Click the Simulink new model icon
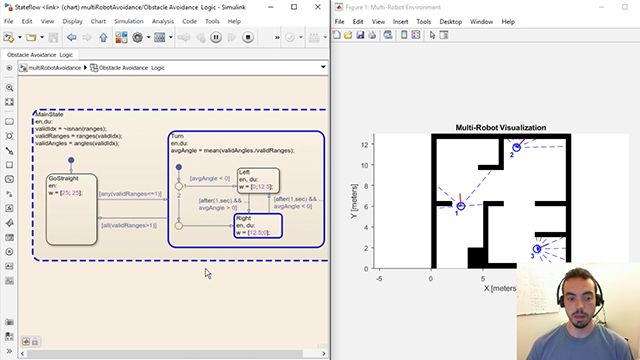Viewport: 640px width, 360px height. 8,38
